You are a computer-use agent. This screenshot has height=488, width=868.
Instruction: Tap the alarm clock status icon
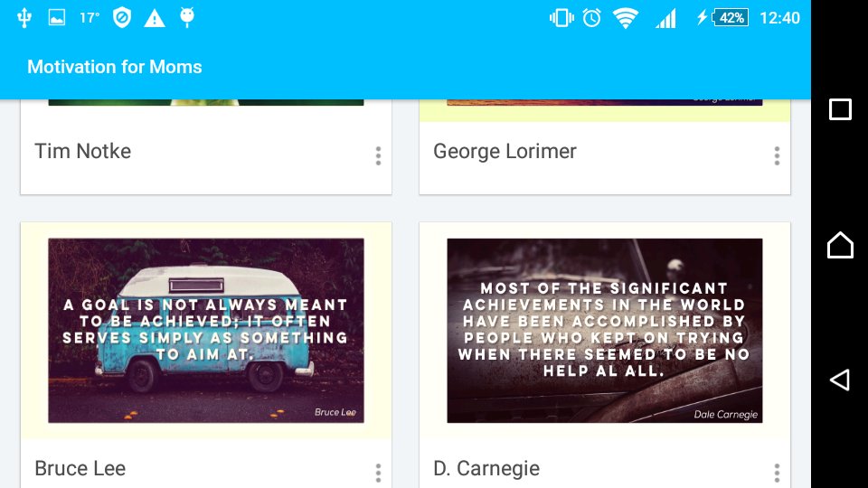point(591,18)
